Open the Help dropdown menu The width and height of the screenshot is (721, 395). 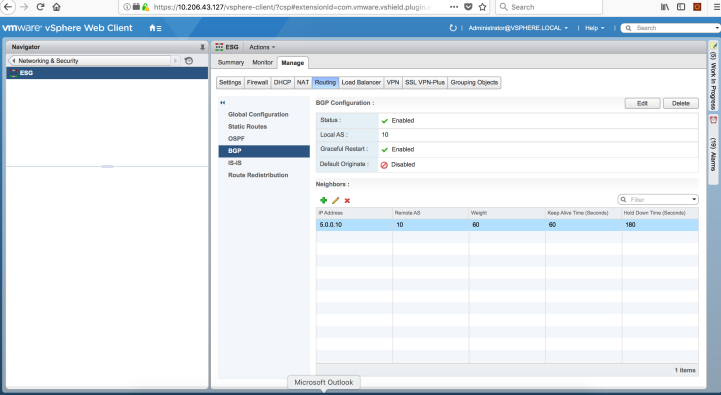(595, 28)
